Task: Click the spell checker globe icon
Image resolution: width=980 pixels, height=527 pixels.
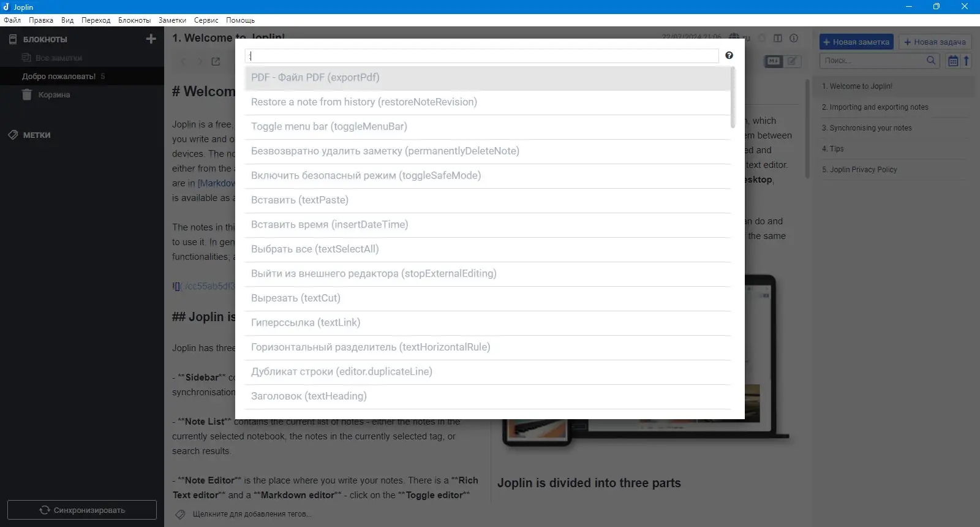Action: tap(734, 38)
